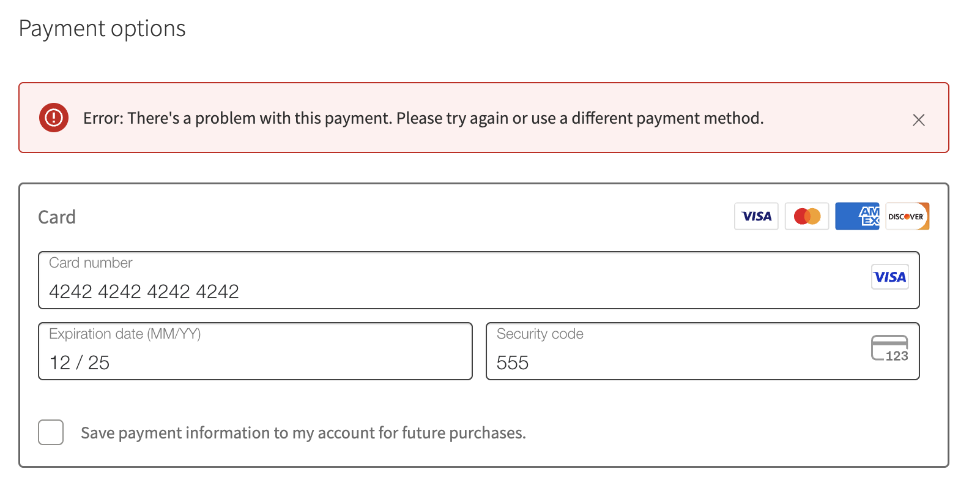This screenshot has height=496, width=980.
Task: Click the Security code label text
Action: pyautogui.click(x=540, y=334)
